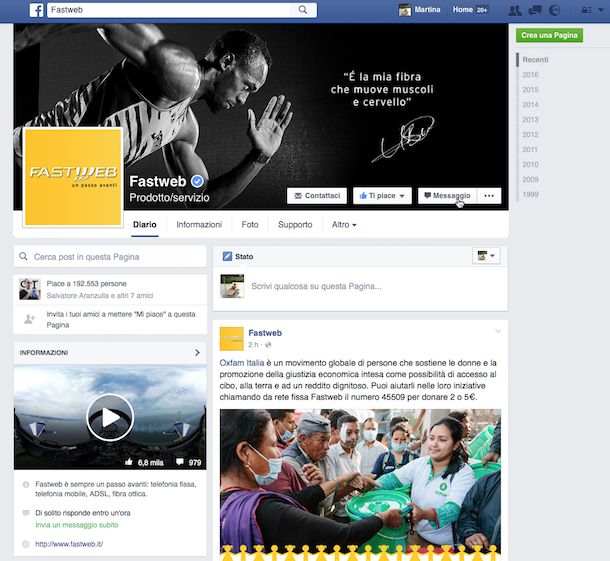Expand the Altro tab menu
Image resolution: width=610 pixels, height=561 pixels.
click(x=344, y=224)
